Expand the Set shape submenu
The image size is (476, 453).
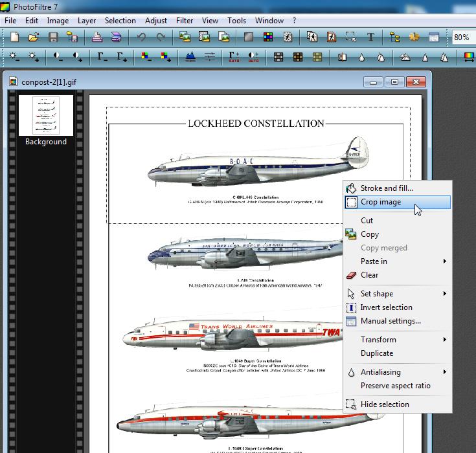pos(398,294)
